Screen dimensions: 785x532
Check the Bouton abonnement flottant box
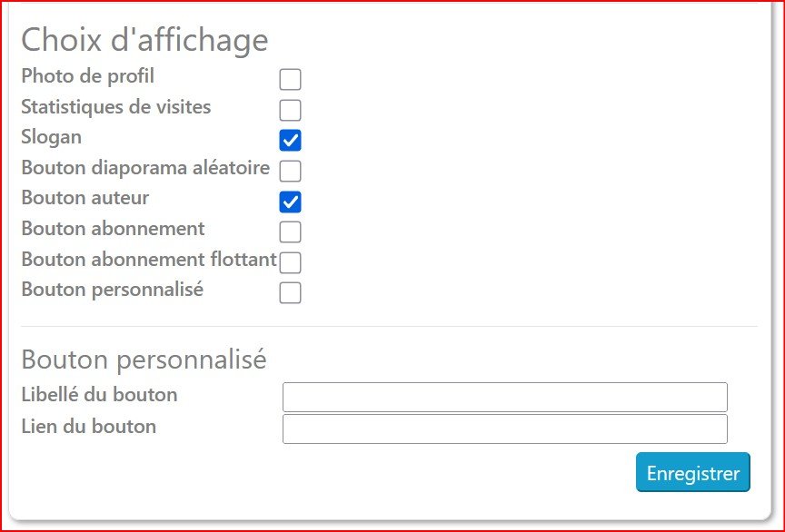pyautogui.click(x=290, y=262)
